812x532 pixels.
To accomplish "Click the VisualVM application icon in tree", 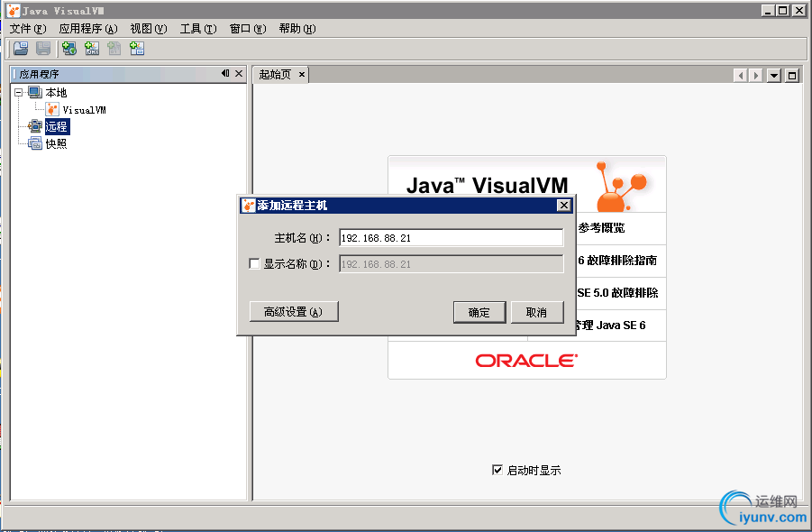I will point(52,109).
